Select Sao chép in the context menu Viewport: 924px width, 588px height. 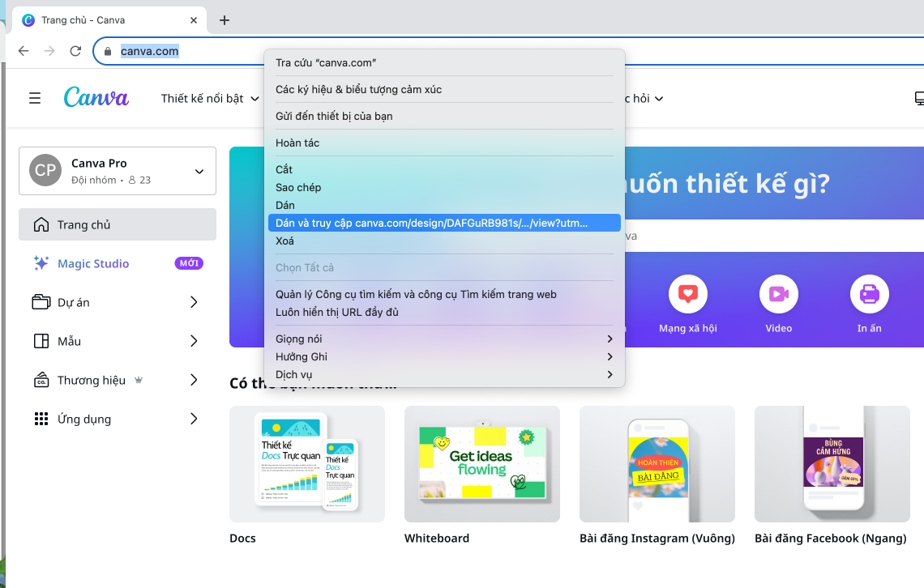pyautogui.click(x=444, y=187)
